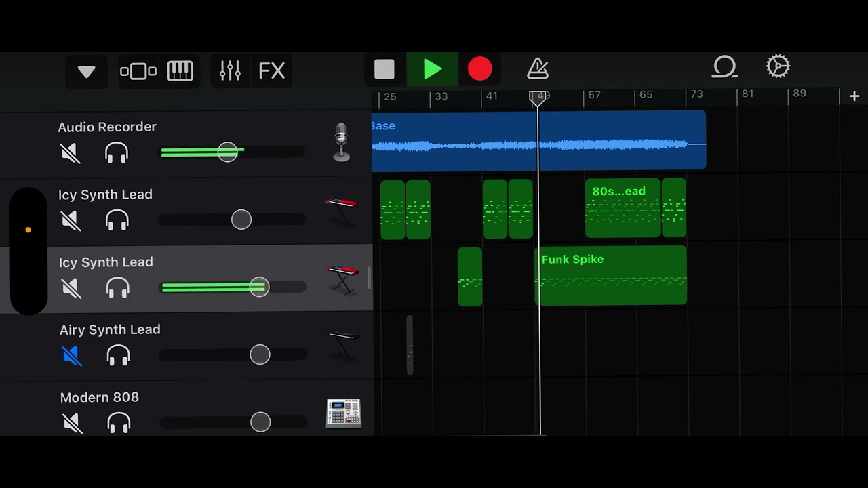Start recording with red Record button

pyautogui.click(x=480, y=69)
